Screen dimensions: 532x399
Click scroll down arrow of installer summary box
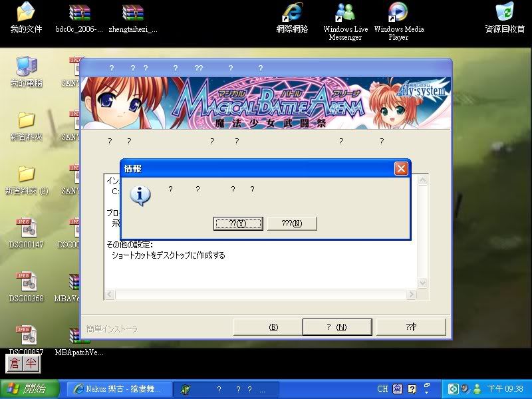pos(423,283)
